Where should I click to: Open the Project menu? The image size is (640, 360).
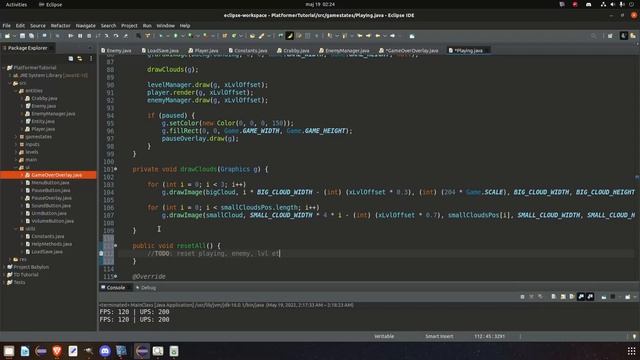(129, 25)
